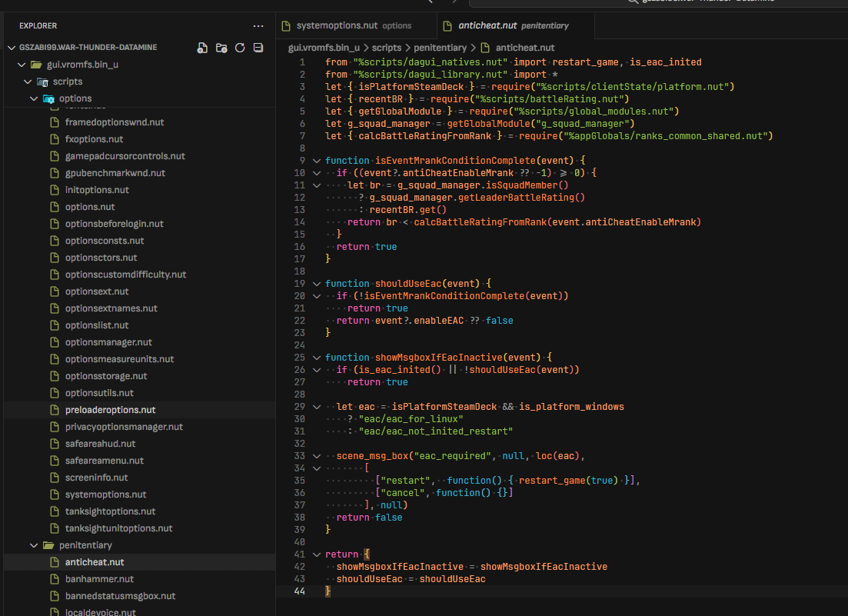Screen dimensions: 848x616
Task: Switch to the systemoptions.nut editor tab
Action: pyautogui.click(x=357, y=25)
